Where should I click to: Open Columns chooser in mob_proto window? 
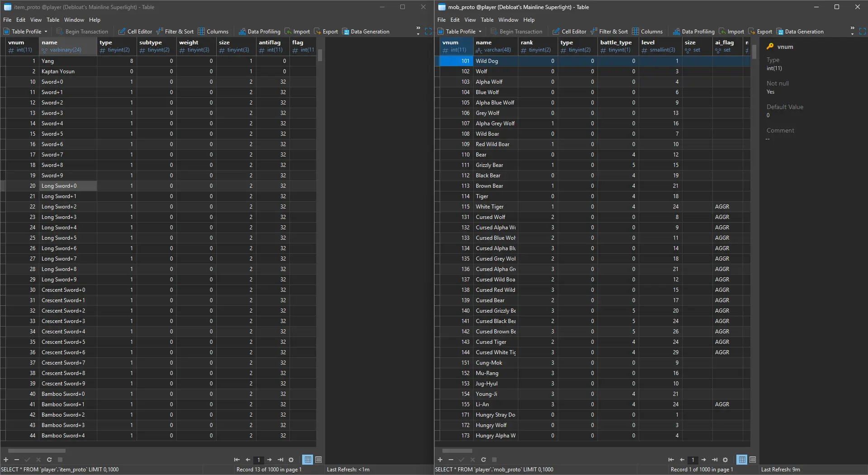click(x=647, y=32)
